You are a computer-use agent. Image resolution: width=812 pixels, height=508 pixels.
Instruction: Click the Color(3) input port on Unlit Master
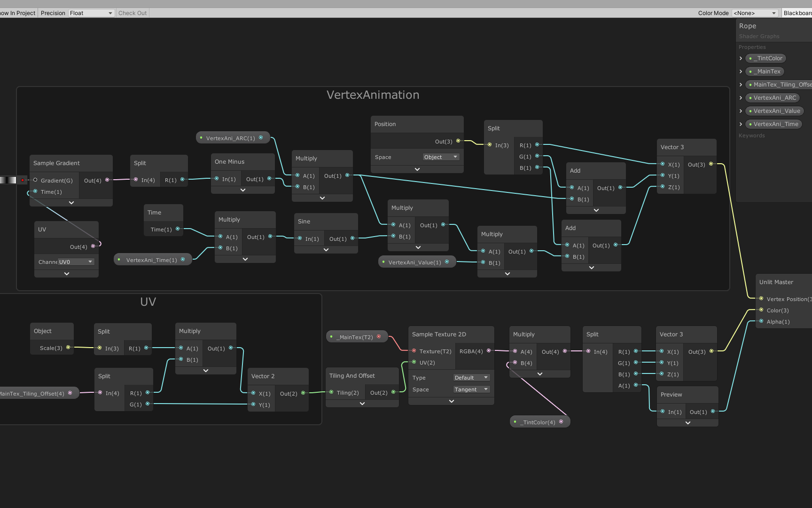pyautogui.click(x=761, y=310)
